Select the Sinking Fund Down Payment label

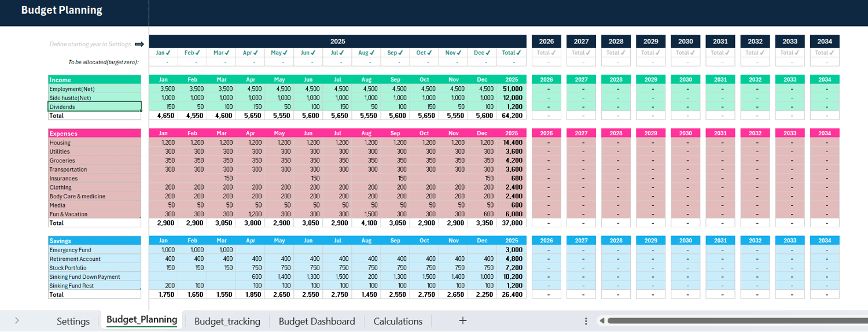(x=95, y=276)
